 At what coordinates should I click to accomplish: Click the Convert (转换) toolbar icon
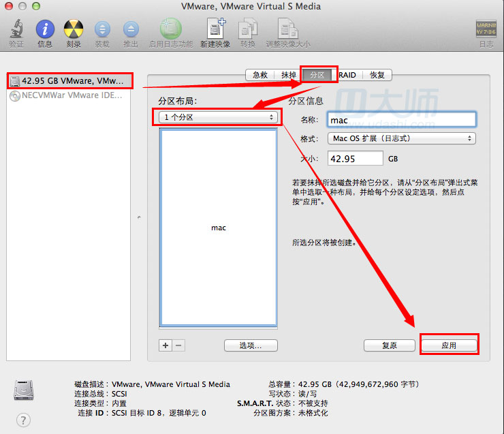(247, 29)
